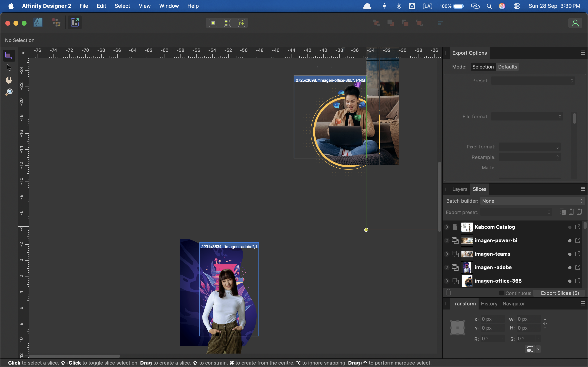
Task: Click the delete slice trash icon
Action: coord(448,292)
